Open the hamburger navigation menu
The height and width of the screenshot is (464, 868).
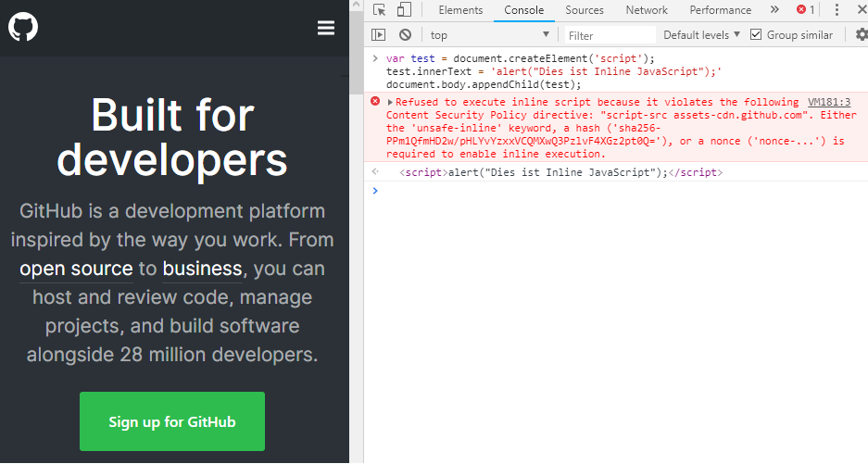pyautogui.click(x=325, y=28)
